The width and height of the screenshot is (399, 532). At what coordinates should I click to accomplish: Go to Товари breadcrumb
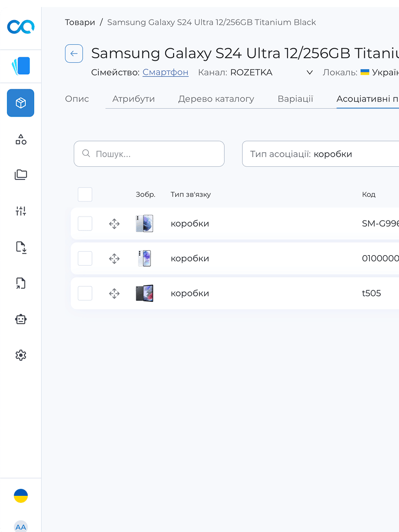click(80, 23)
